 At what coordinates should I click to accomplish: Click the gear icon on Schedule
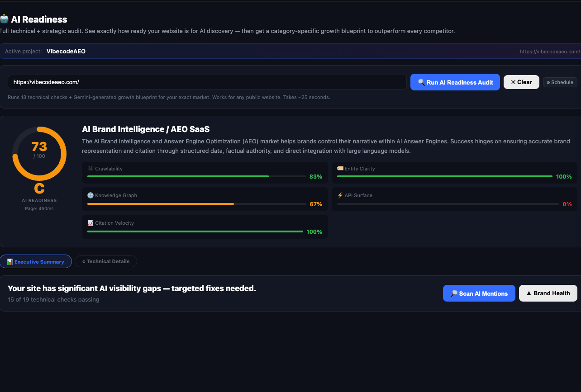coord(548,83)
